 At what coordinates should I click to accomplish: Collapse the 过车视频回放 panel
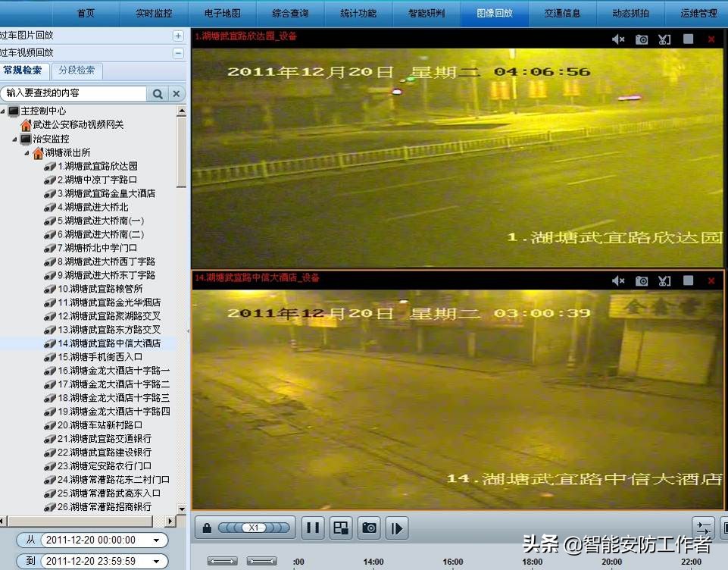[177, 52]
